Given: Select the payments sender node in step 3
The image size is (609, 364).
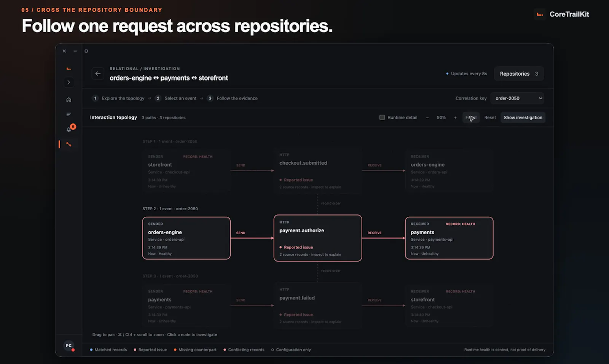Looking at the screenshot, I should coord(187,305).
